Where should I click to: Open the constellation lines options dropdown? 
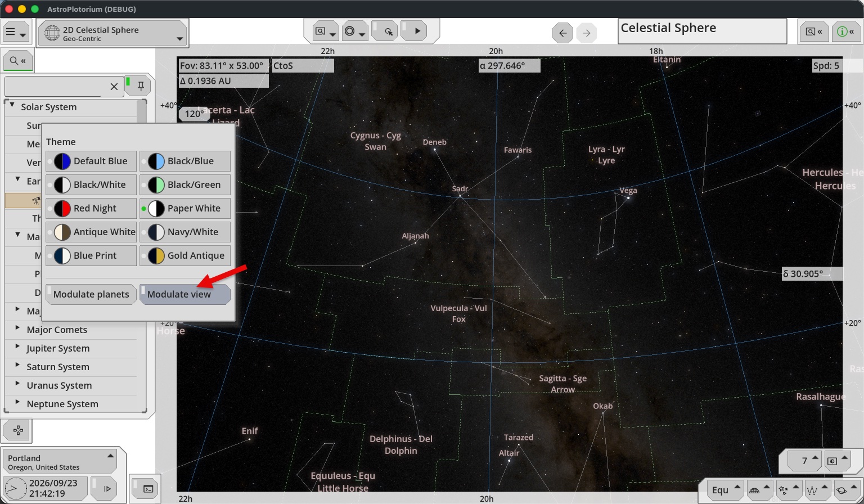817,490
